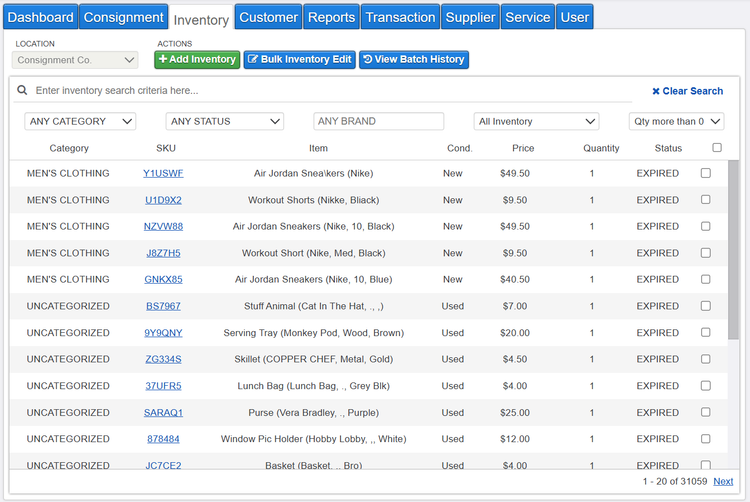The width and height of the screenshot is (750, 502).
Task: Expand the All Inventory filter dropdown
Action: click(x=536, y=121)
